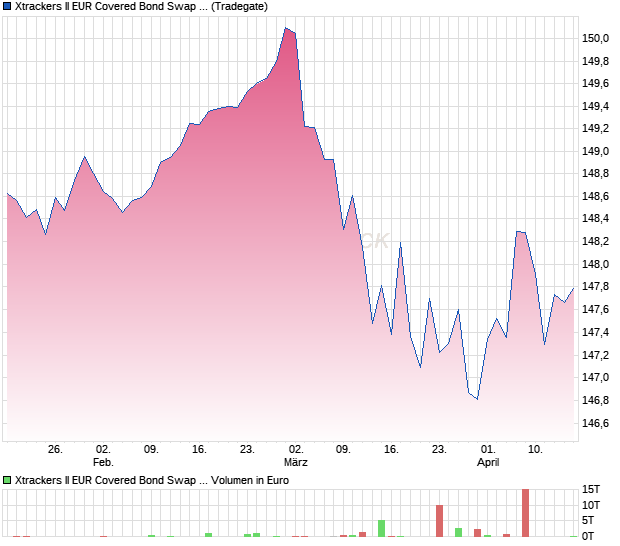Click the tallest red volume bar

(525, 513)
